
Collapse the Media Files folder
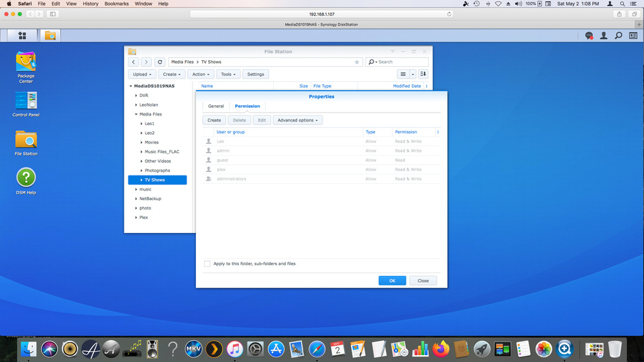136,114
